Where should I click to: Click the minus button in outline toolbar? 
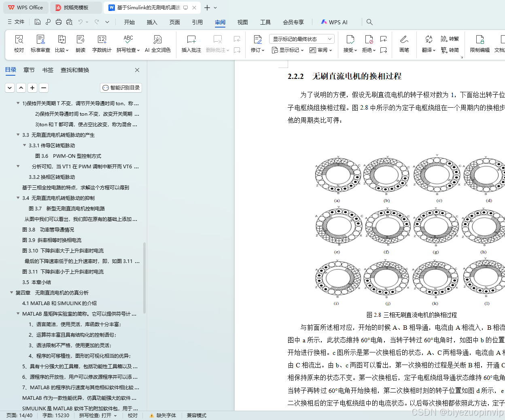click(x=44, y=87)
